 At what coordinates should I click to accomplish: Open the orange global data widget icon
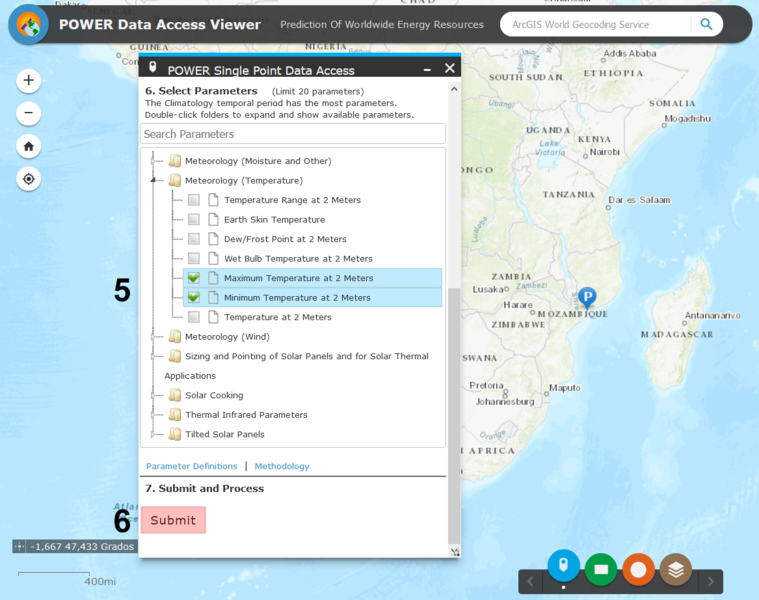click(x=638, y=570)
